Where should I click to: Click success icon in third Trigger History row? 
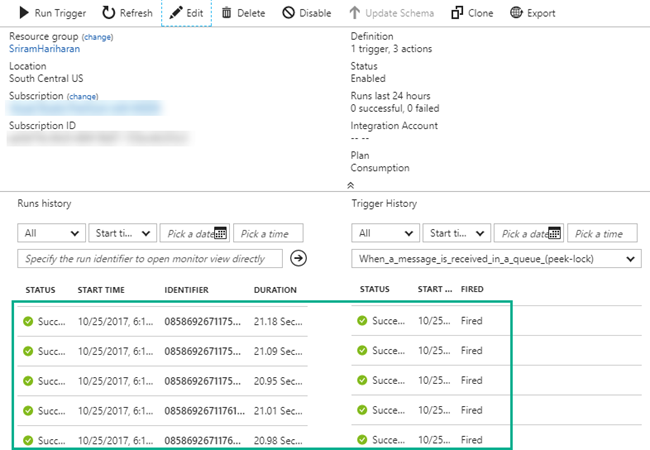pos(362,380)
